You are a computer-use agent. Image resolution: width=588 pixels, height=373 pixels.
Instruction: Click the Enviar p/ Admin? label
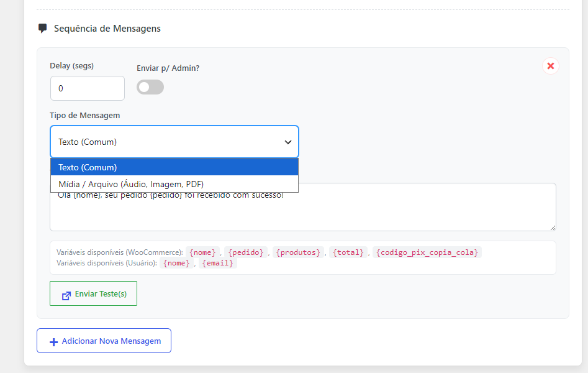pyautogui.click(x=168, y=68)
